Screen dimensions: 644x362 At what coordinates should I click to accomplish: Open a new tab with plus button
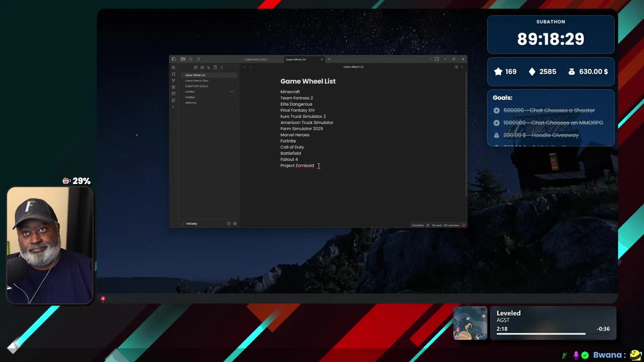tap(329, 59)
